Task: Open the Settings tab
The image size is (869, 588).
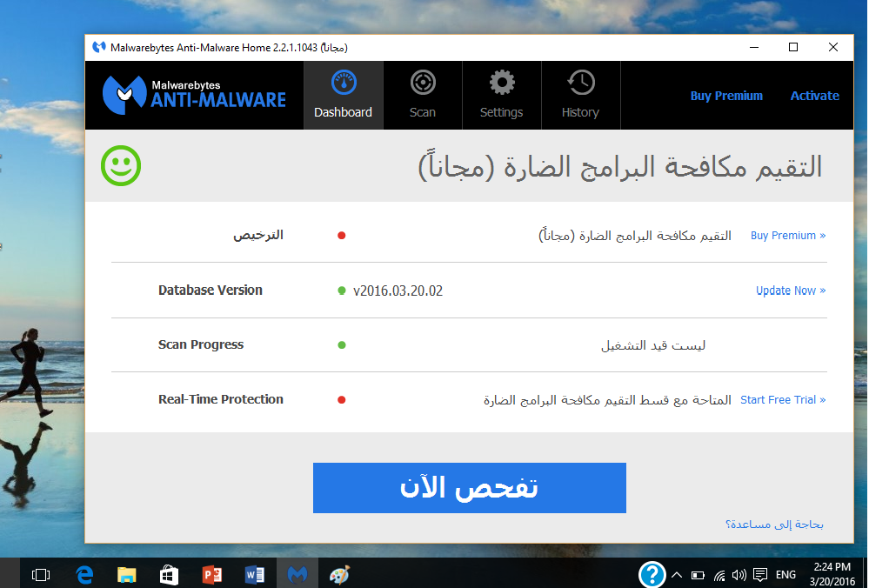Action: point(502,96)
